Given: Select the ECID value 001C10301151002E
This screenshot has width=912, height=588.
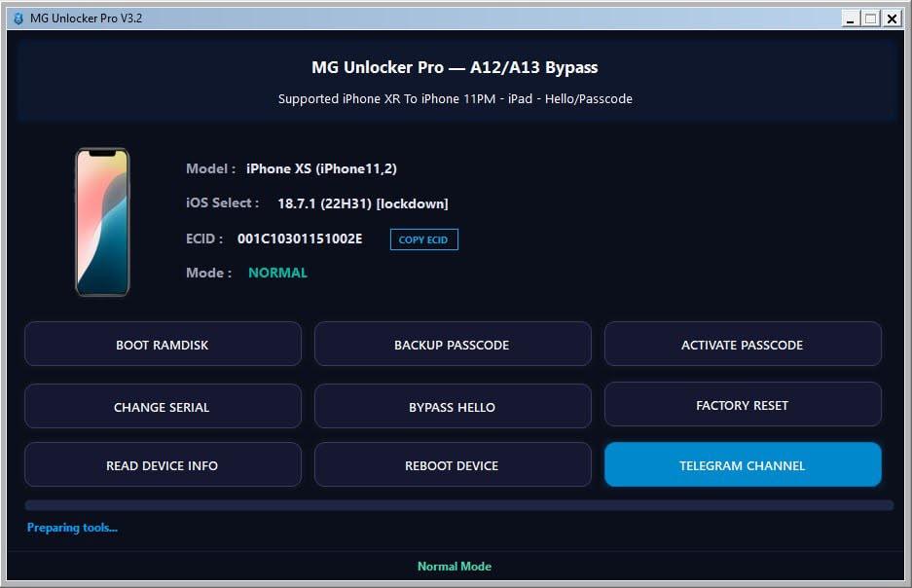Looking at the screenshot, I should click(x=300, y=239).
